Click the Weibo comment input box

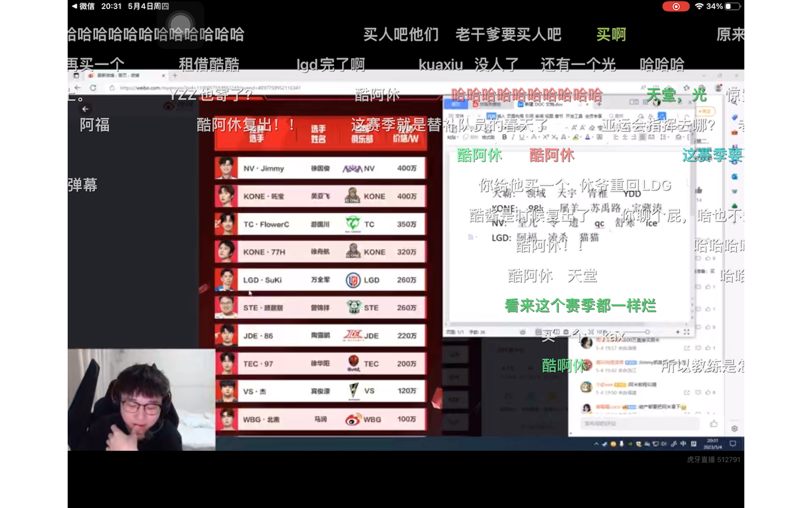pos(639,423)
